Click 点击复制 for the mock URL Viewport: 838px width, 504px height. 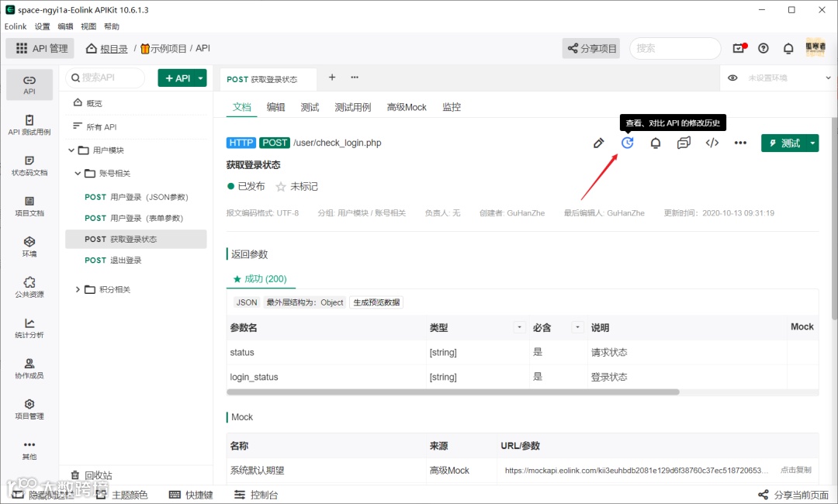796,470
